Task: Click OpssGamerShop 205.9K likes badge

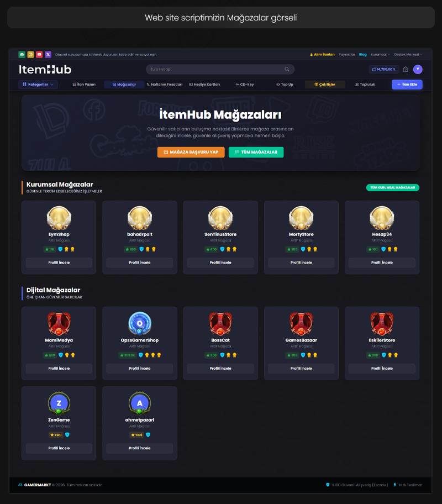Action: click(x=128, y=355)
